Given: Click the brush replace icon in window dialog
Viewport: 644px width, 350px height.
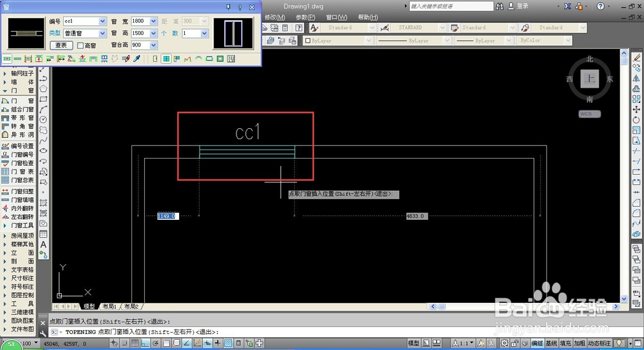Looking at the screenshot, I should coord(126,59).
